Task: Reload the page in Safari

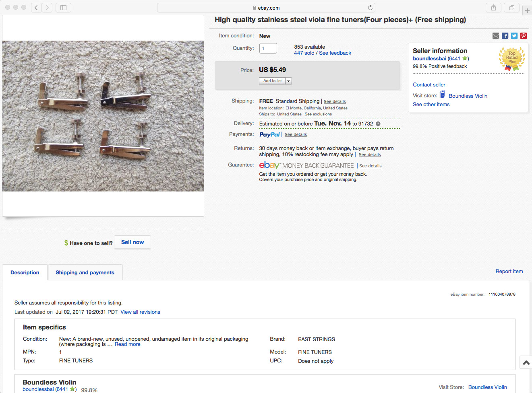Action: [x=370, y=8]
